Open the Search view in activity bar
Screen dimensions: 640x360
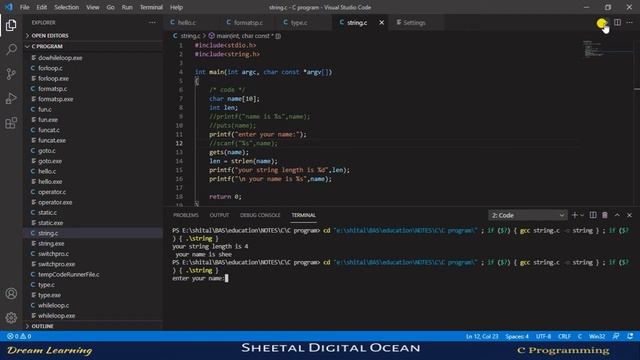(11, 50)
